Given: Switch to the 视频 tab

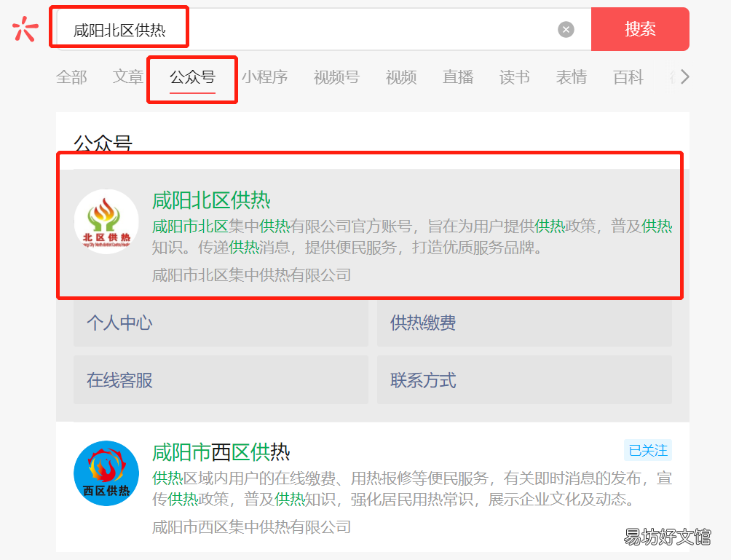Looking at the screenshot, I should [401, 77].
